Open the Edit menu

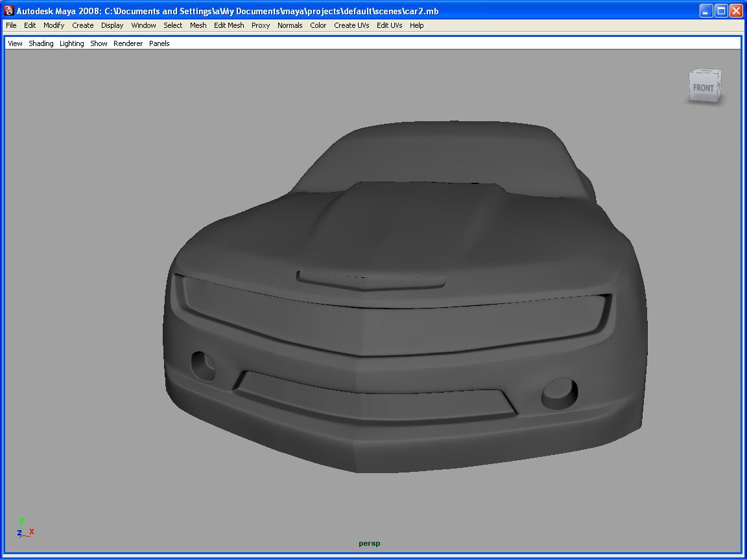pos(30,25)
